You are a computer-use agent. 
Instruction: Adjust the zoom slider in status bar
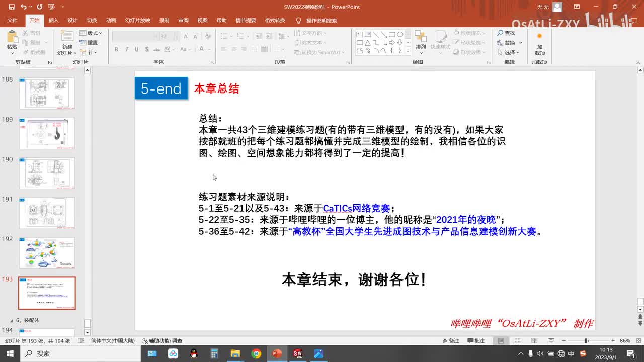(x=586, y=341)
